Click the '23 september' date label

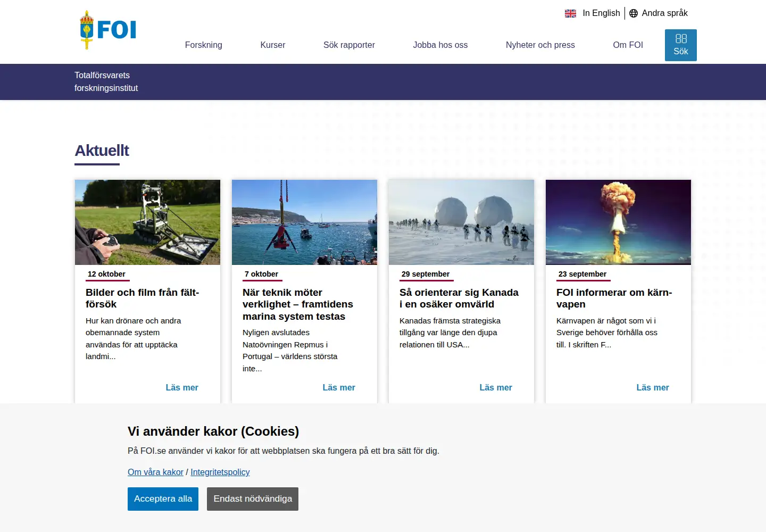(582, 275)
